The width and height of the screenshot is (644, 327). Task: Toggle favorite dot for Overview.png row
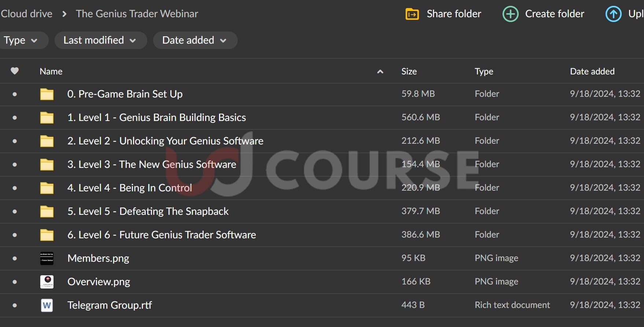pos(15,282)
